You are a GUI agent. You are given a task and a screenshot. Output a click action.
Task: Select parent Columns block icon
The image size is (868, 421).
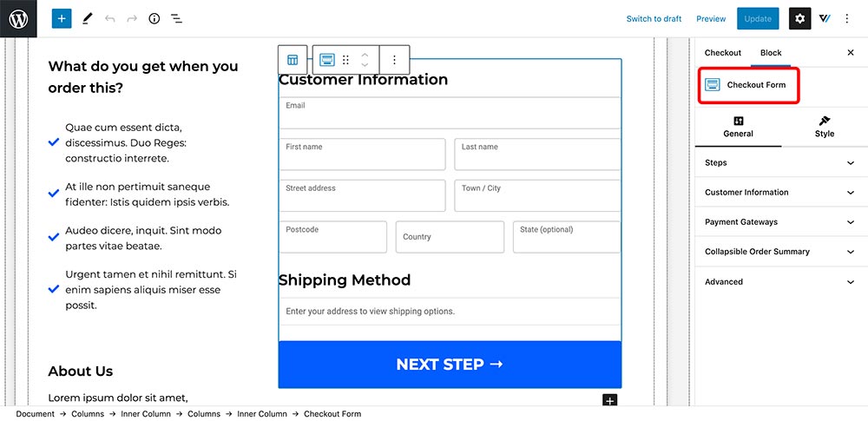pos(293,60)
